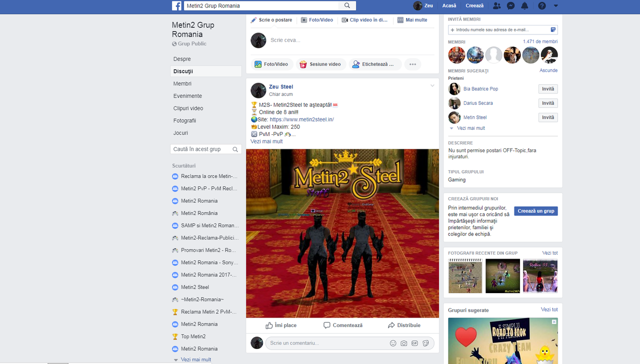Expand post text with 'Vezi mai mult'
Image resolution: width=640 pixels, height=364 pixels.
coord(266,141)
